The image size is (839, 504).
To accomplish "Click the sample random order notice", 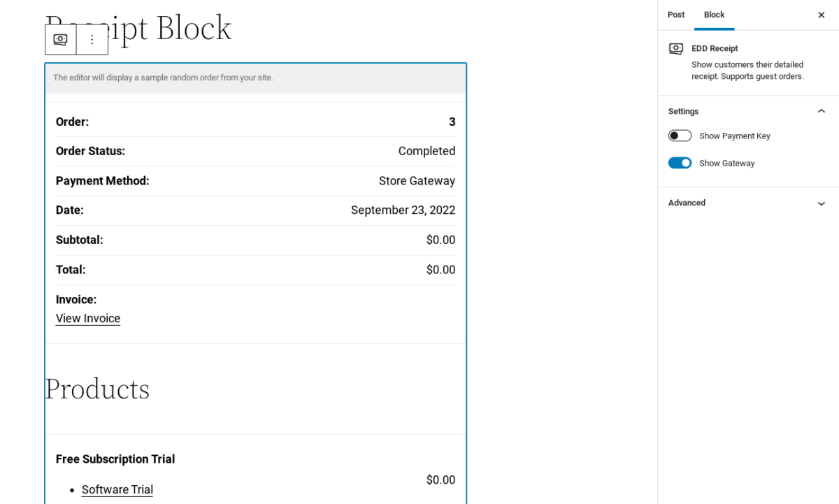I will point(163,78).
